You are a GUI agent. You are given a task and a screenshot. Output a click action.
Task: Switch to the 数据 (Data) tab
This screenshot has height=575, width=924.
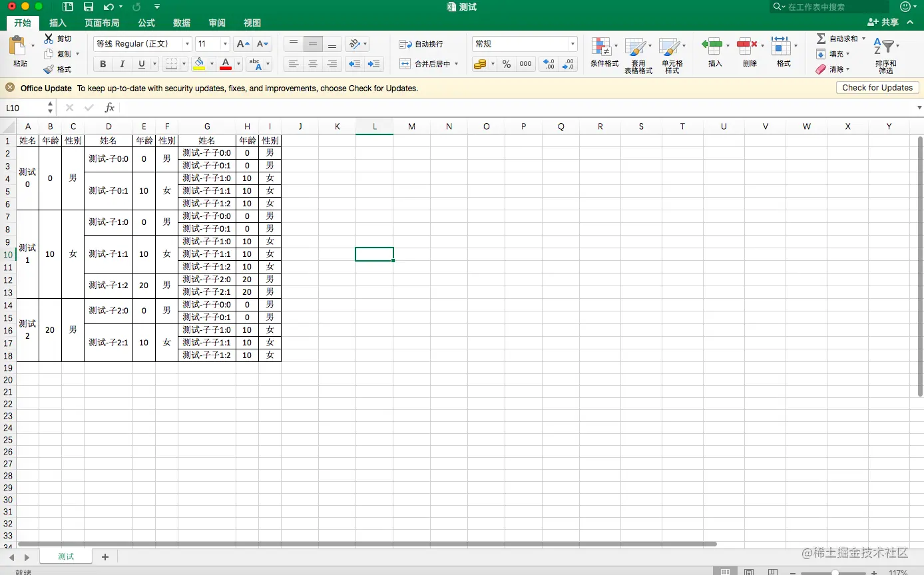[182, 23]
